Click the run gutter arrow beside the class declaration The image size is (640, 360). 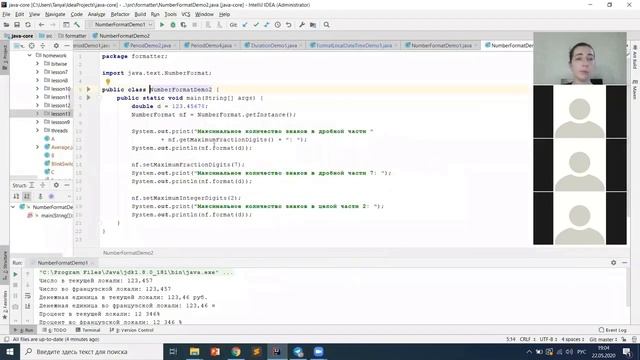click(x=89, y=89)
